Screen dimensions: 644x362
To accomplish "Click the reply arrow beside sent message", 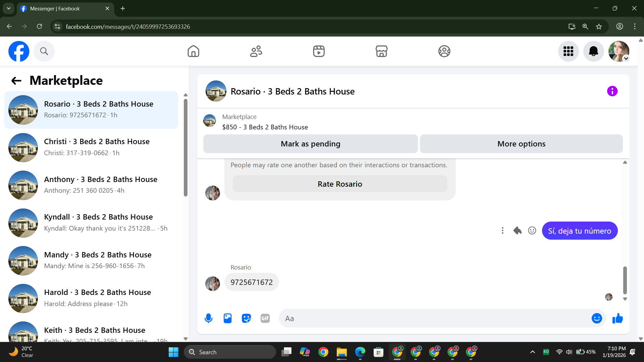I will click(517, 231).
